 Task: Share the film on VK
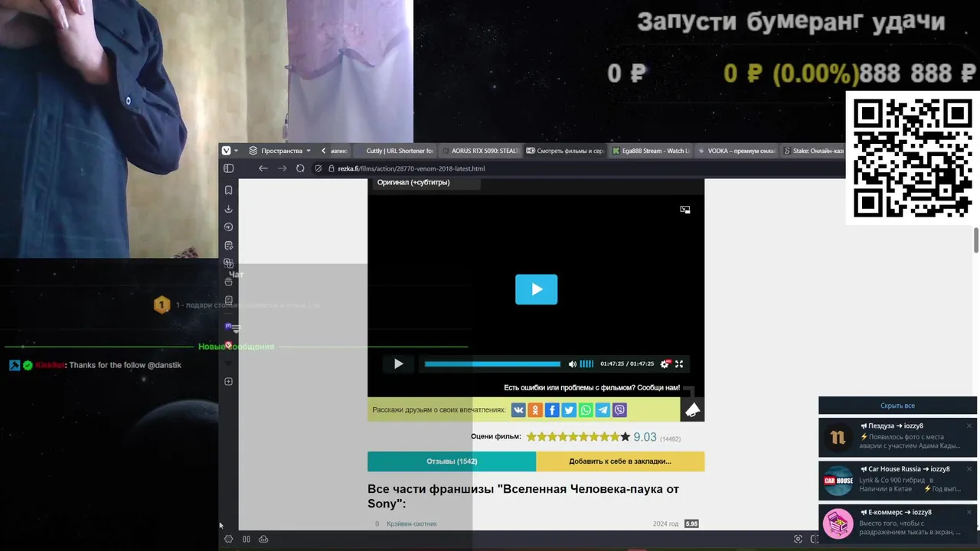tap(518, 410)
